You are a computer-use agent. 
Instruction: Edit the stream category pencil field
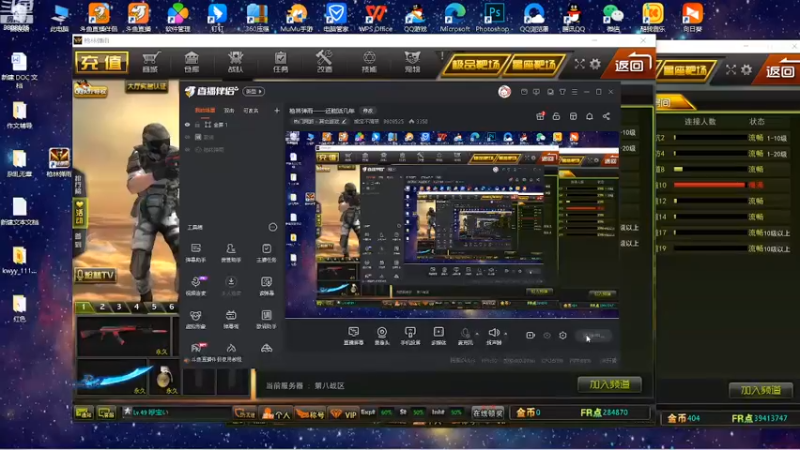click(x=320, y=121)
